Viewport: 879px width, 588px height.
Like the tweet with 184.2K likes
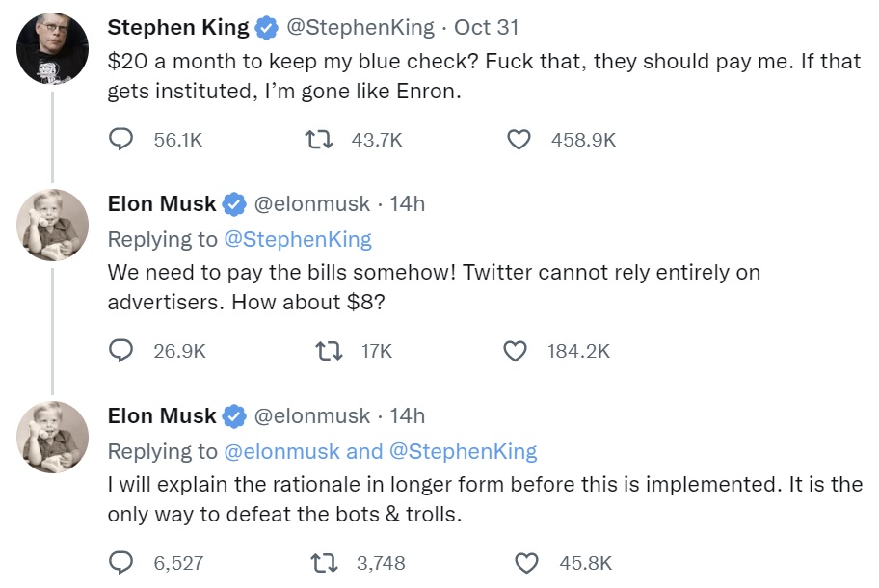point(517,351)
